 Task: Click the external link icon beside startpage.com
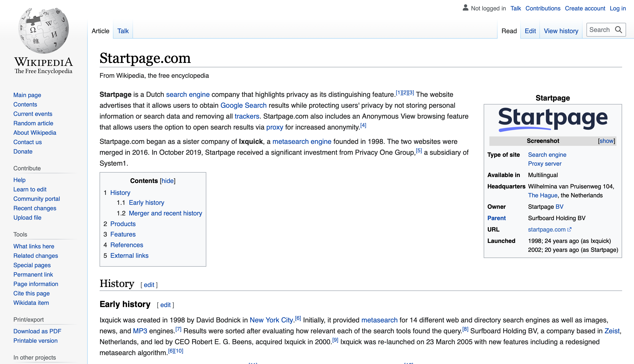(x=569, y=229)
